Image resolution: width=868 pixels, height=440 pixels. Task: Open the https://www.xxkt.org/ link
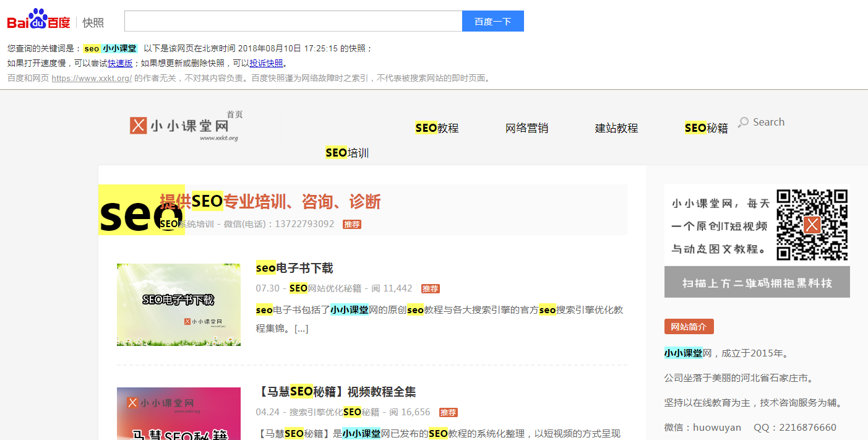point(92,79)
